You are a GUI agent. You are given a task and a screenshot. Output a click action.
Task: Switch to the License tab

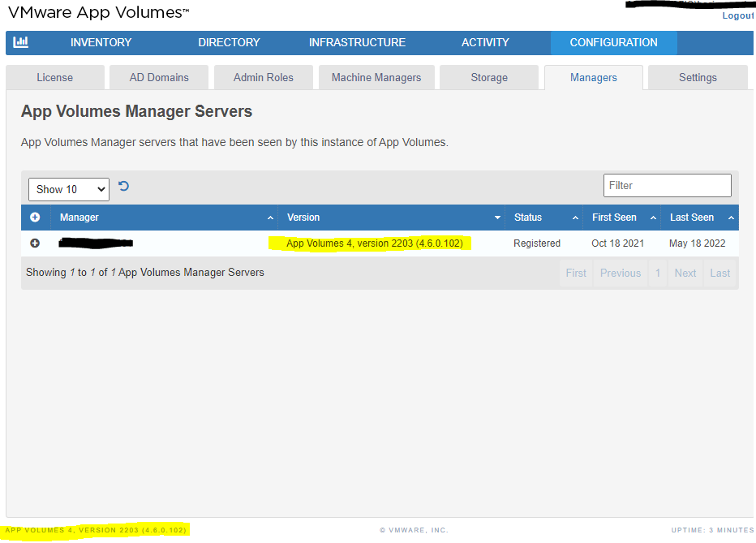click(55, 78)
